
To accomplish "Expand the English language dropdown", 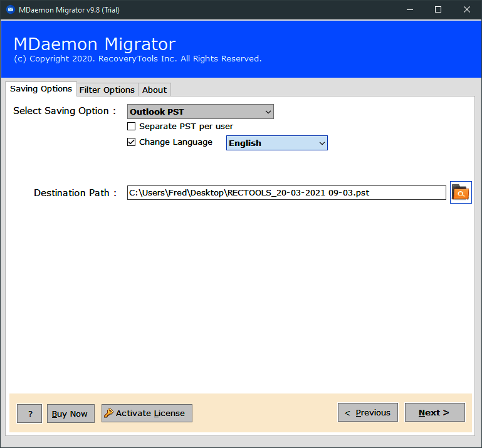I will tap(276, 143).
